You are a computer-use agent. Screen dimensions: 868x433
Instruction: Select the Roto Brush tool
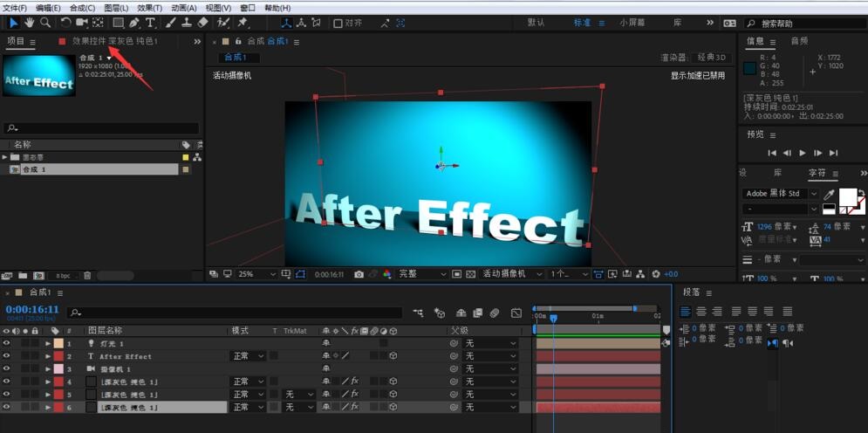point(223,23)
